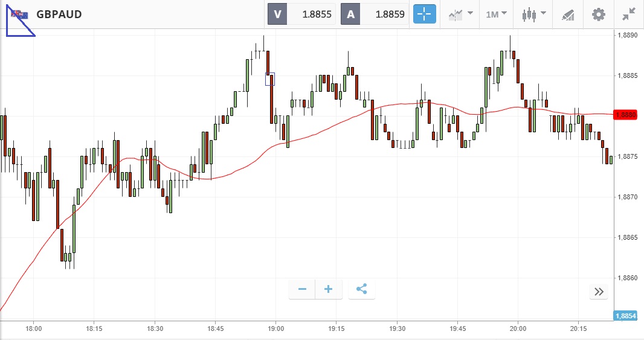Zoom in the chart with plus button
Image resolution: width=644 pixels, height=340 pixels.
coord(329,289)
